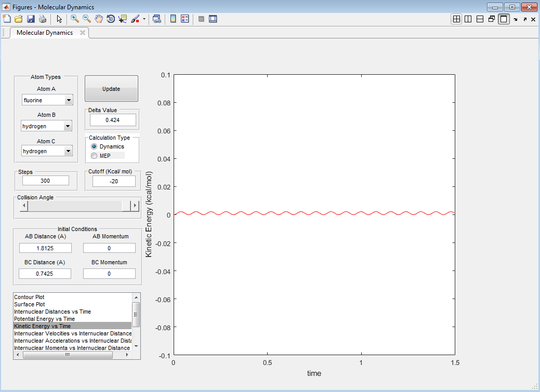Enable the Data Cursor tool
540x392 pixels.
tap(123, 19)
